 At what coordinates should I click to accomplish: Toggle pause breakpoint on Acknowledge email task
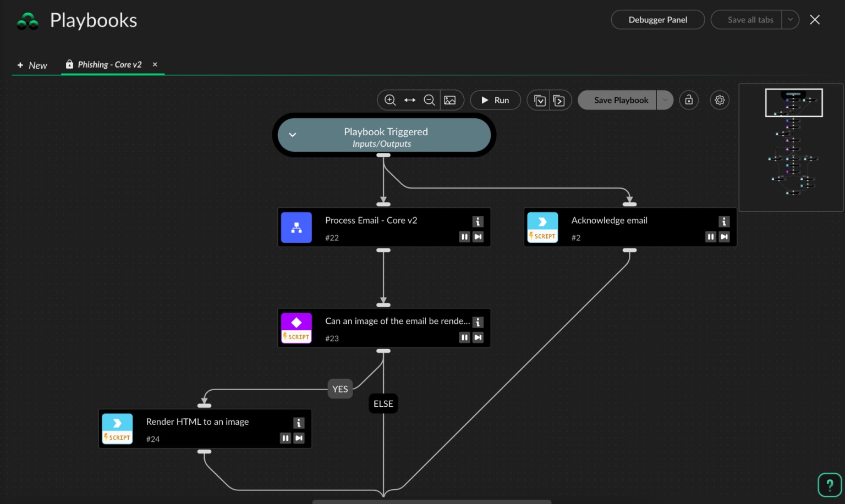click(x=711, y=237)
